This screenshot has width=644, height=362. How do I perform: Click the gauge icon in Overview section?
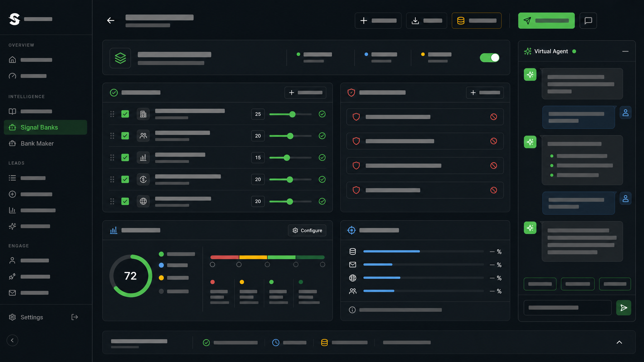12,76
